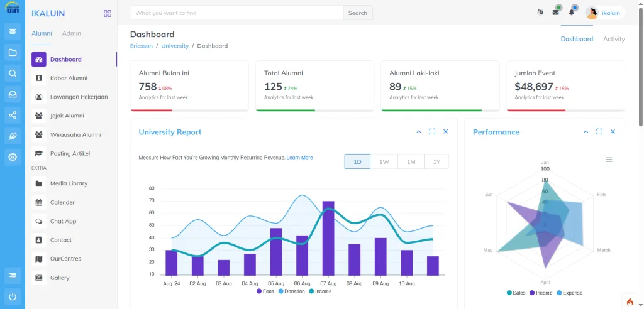Collapse the University Report panel
Image resolution: width=644 pixels, height=309 pixels.
pos(419,132)
